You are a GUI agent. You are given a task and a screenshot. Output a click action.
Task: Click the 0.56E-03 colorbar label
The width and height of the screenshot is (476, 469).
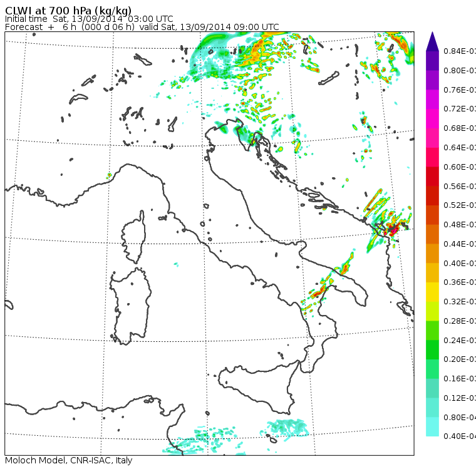point(460,186)
